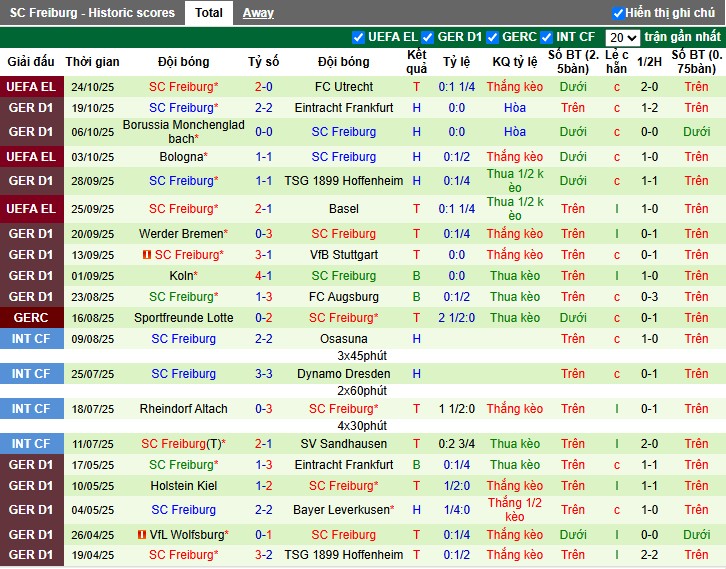Click the 4x30phút note
The width and height of the screenshot is (726, 569).
(362, 426)
